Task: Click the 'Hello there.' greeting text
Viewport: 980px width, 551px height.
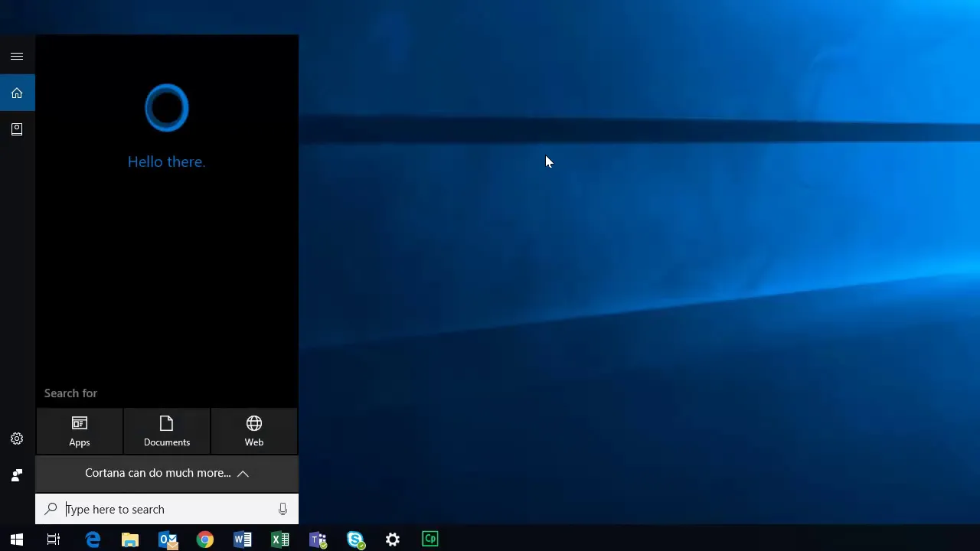Action: [166, 161]
